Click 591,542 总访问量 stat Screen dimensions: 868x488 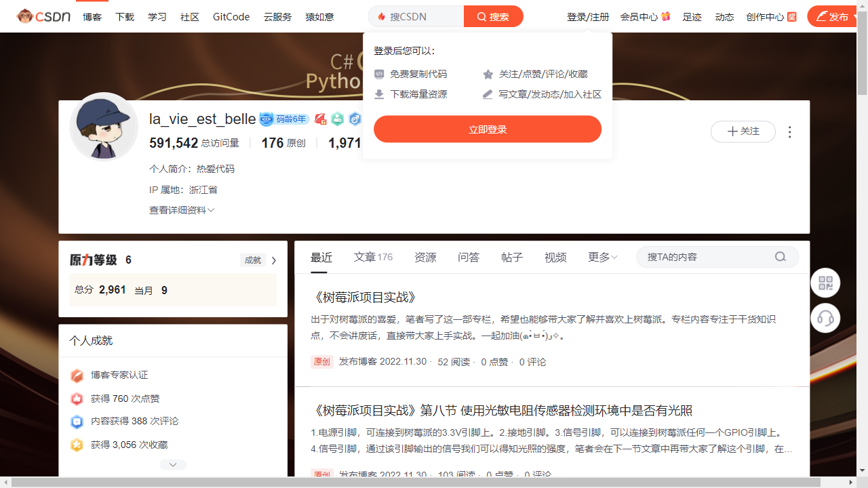tap(194, 143)
